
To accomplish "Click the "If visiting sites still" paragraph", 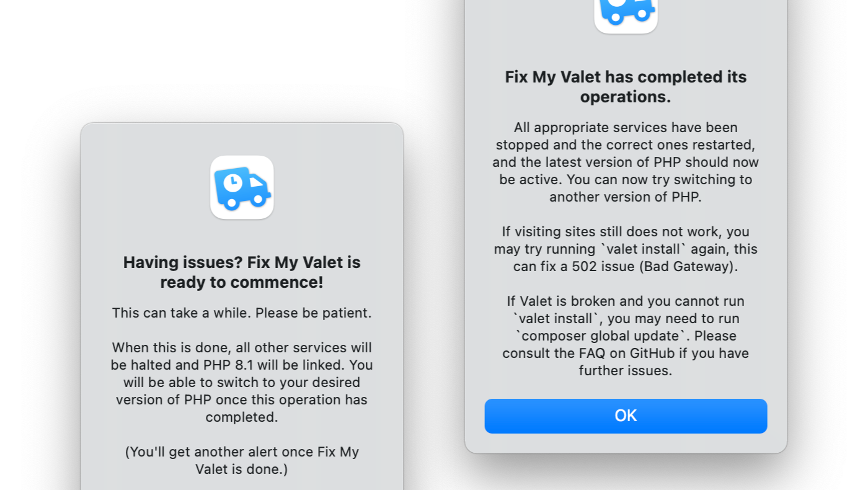I will [x=626, y=249].
